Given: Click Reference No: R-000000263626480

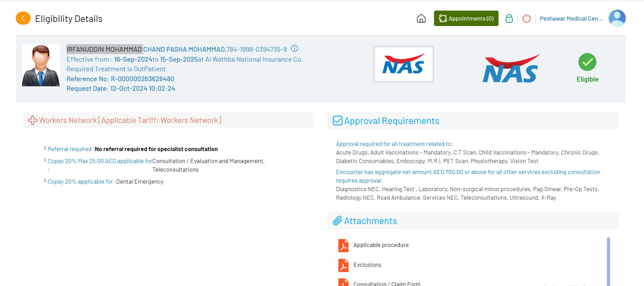Looking at the screenshot, I should tap(120, 79).
